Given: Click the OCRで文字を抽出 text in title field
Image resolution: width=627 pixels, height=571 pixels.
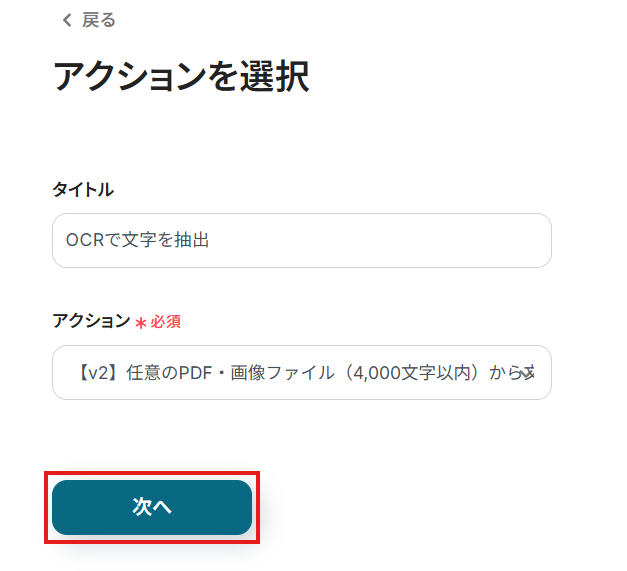Looking at the screenshot, I should [137, 240].
